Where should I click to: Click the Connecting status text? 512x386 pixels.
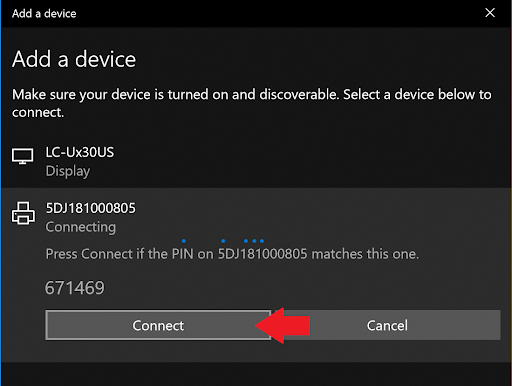[x=81, y=227]
